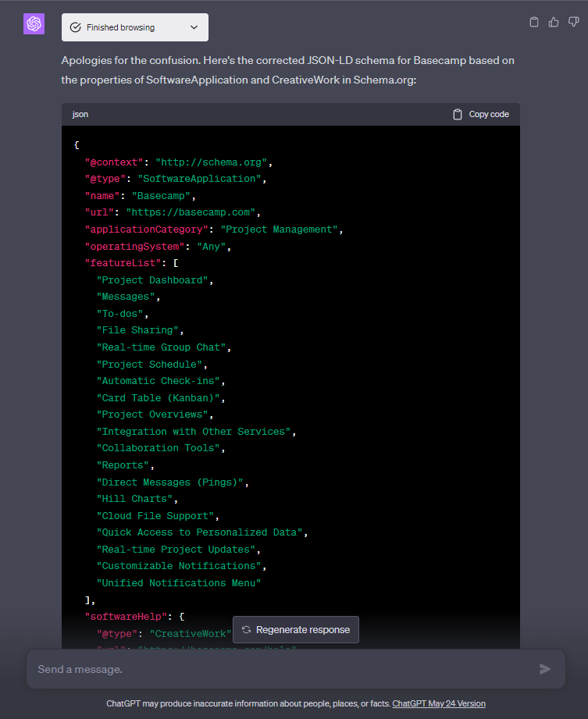Click the "http://schema.org" value
This screenshot has height=719, width=588.
click(x=212, y=162)
